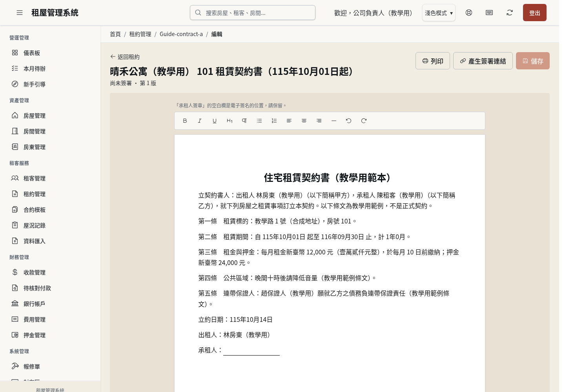Undo the last edit
Screen dimensions: 565x392
[349, 121]
